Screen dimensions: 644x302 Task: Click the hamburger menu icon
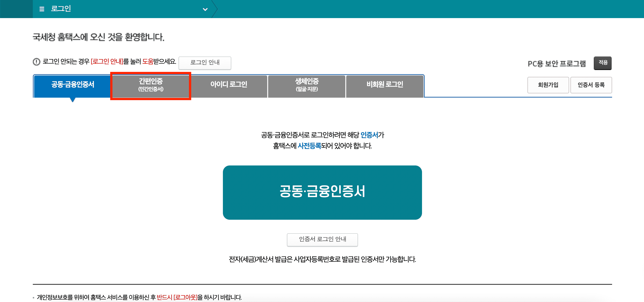tap(42, 9)
